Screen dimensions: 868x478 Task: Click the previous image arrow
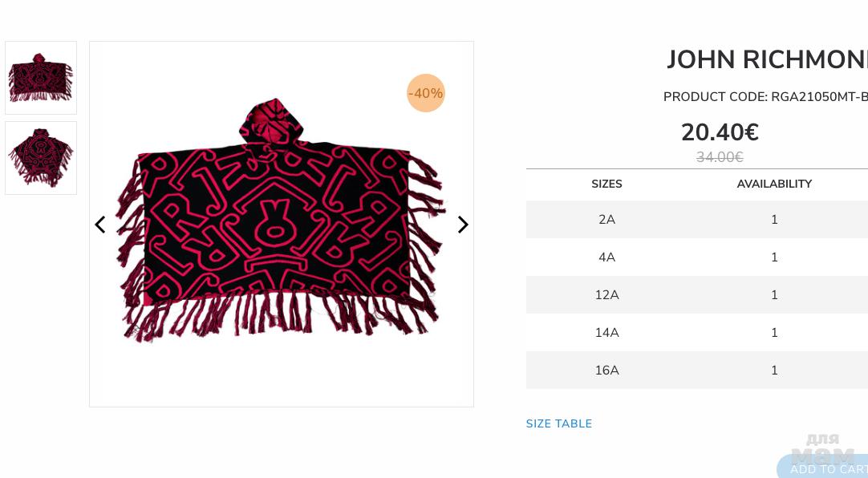[100, 225]
